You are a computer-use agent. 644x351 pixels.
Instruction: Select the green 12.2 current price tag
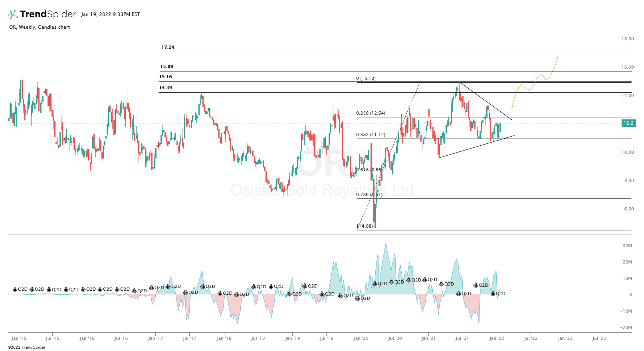click(x=628, y=123)
